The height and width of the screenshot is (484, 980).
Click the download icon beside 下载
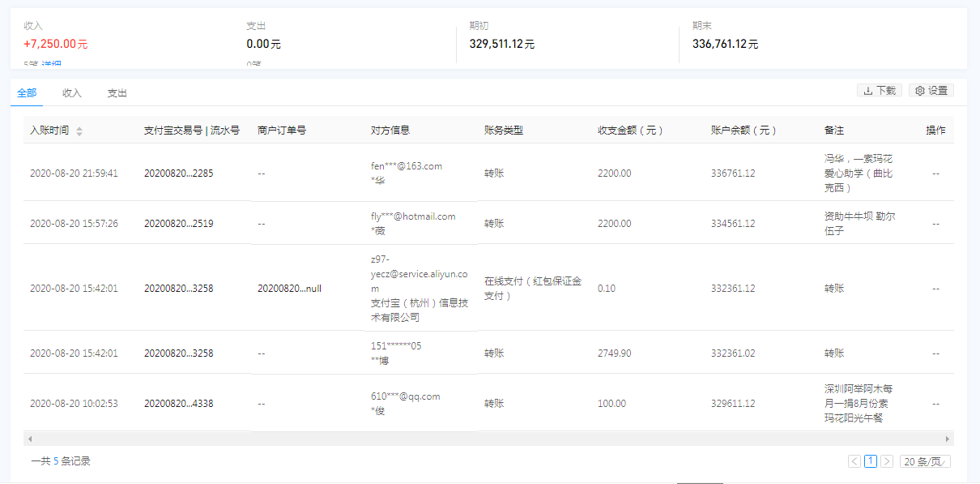[868, 91]
